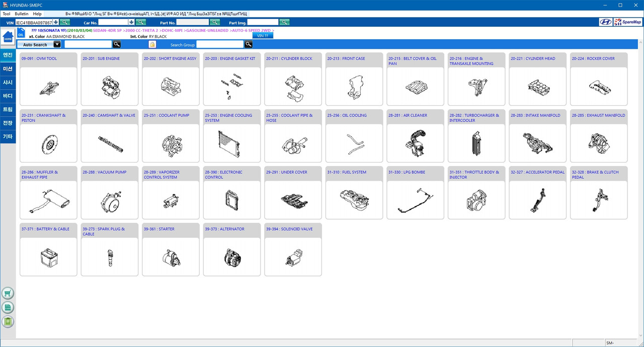The height and width of the screenshot is (347, 644).
Task: Expand the Car No. dropdown arrow
Action: click(x=131, y=22)
